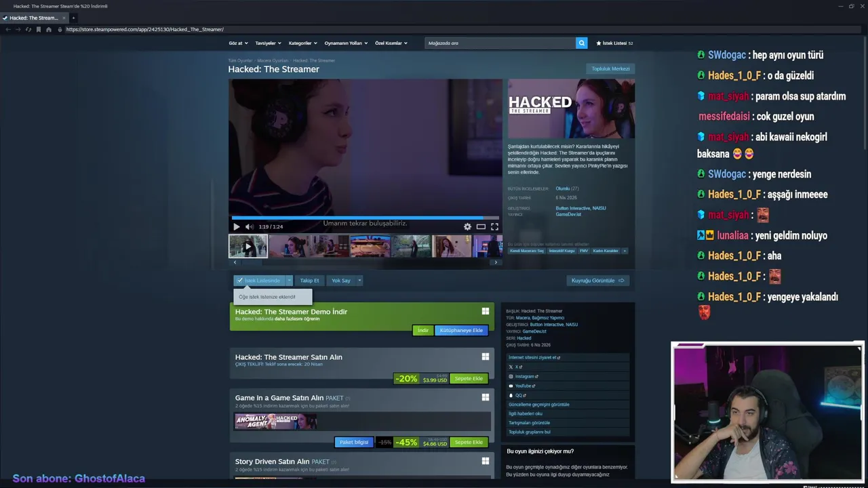Open the Olumlu reviews summary link
This screenshot has height=488, width=868.
[x=563, y=188]
